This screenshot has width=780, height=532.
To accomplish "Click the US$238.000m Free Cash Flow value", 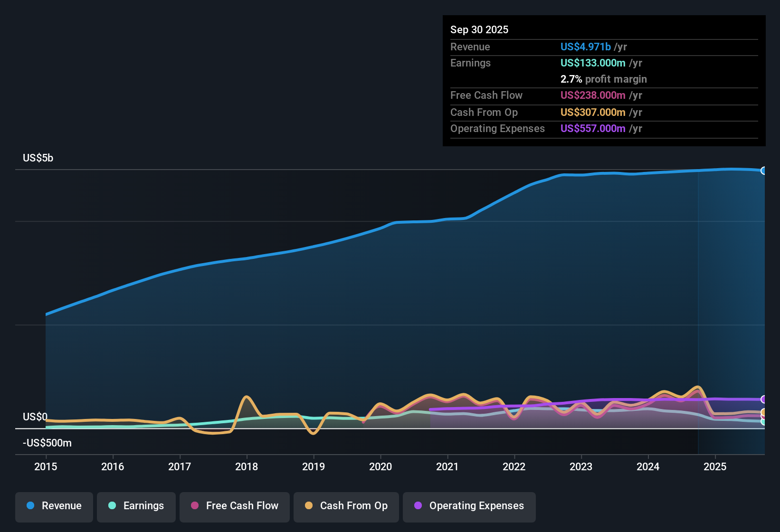I will click(593, 95).
